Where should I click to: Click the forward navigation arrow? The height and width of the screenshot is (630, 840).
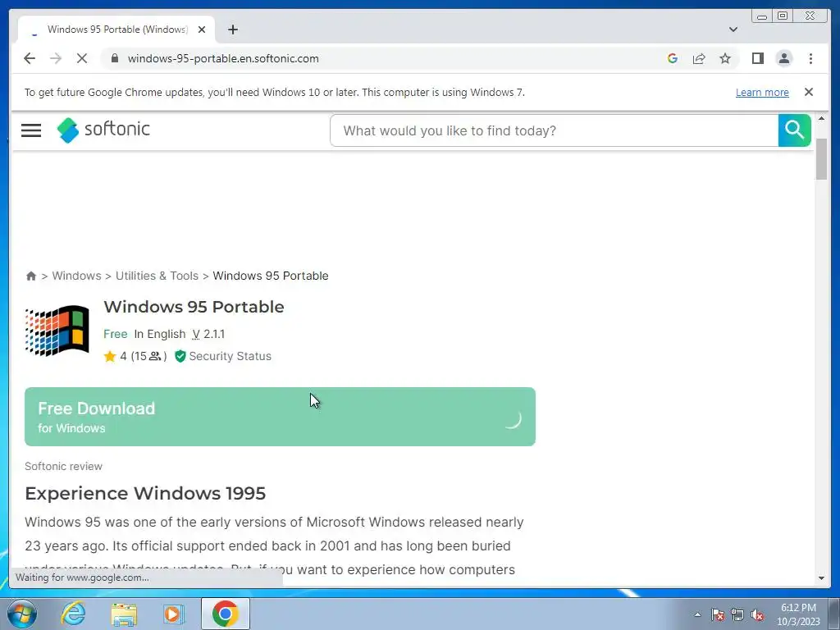pos(56,58)
